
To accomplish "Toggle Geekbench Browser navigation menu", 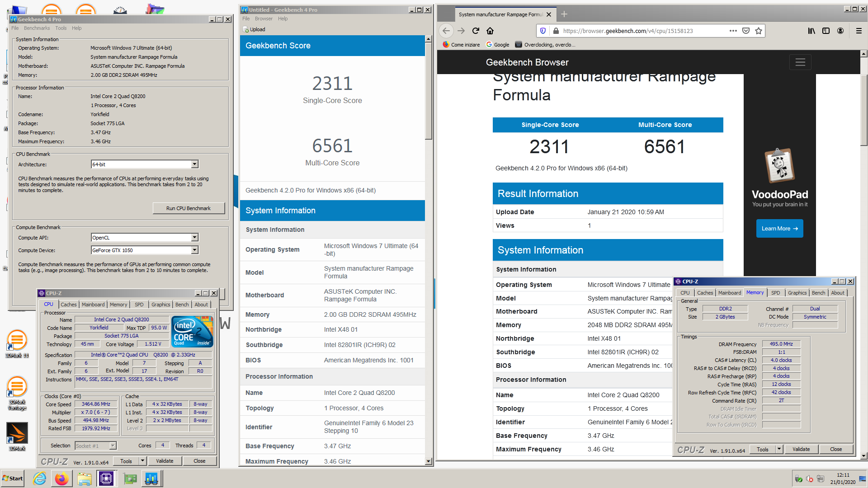I will pos(800,62).
